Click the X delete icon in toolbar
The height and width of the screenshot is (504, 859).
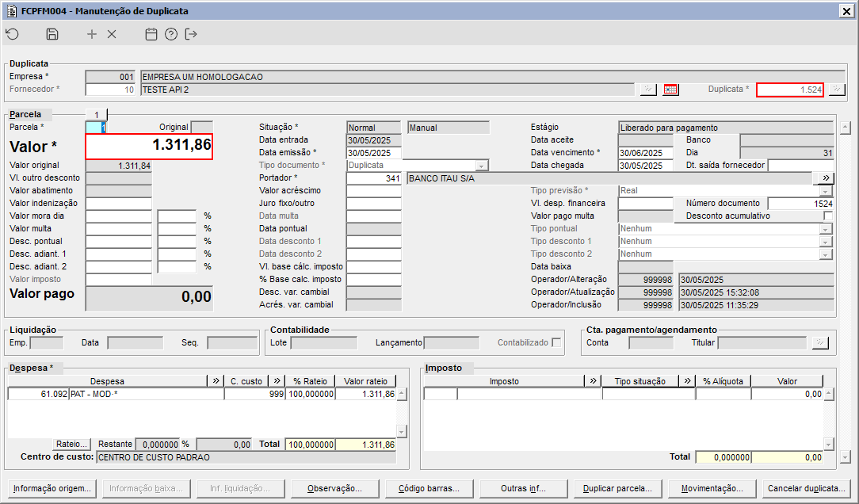pos(112,34)
